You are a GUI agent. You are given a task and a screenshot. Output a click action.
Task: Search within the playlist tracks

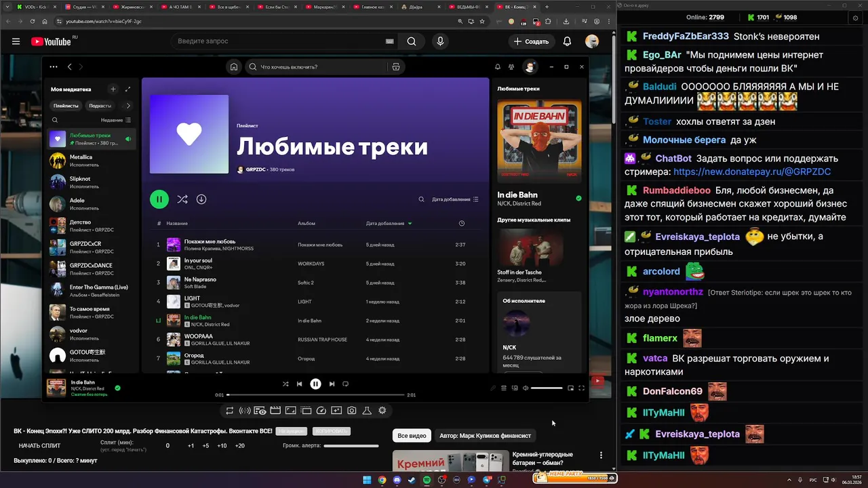[x=421, y=199]
